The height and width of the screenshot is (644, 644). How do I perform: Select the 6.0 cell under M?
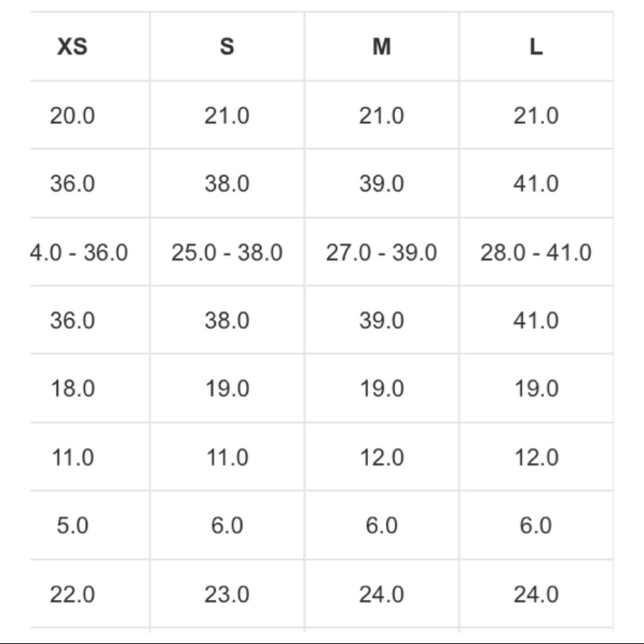click(381, 526)
